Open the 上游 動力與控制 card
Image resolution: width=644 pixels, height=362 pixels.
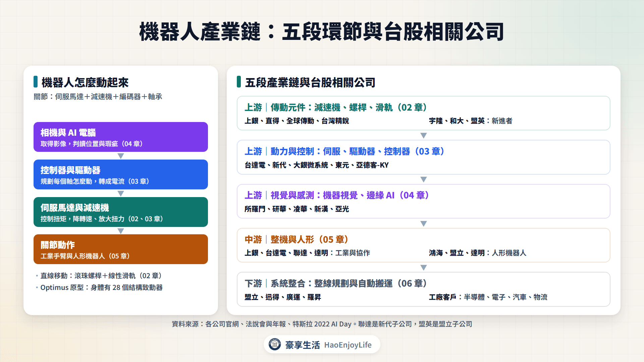[x=423, y=157]
